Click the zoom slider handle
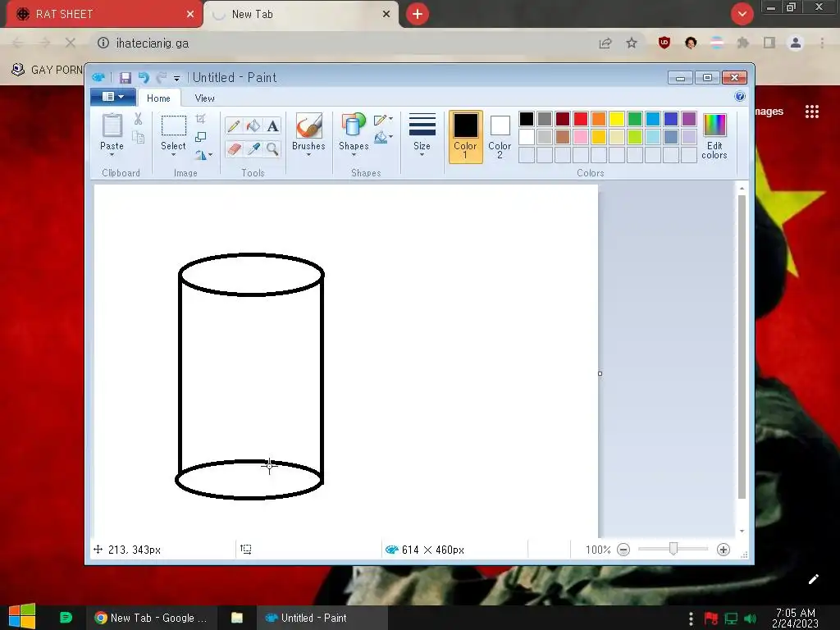 tap(673, 549)
